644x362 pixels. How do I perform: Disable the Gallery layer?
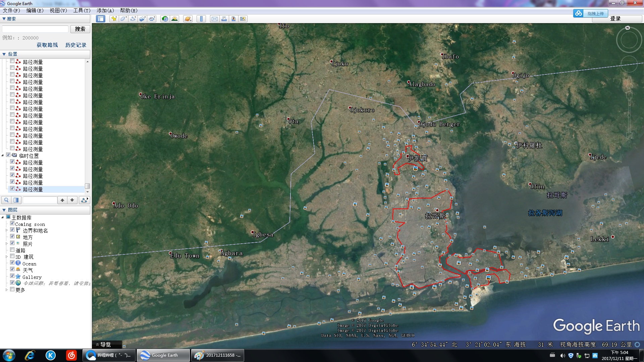pyautogui.click(x=12, y=276)
